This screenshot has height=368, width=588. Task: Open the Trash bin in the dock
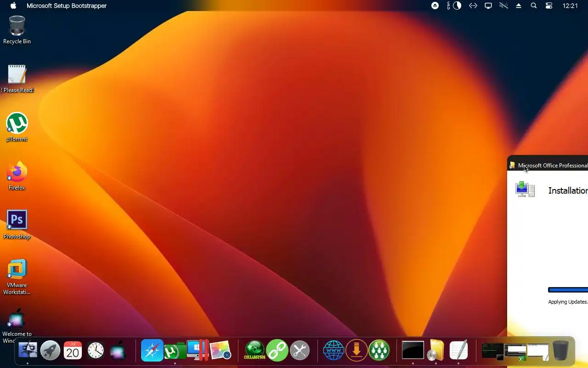(x=560, y=351)
